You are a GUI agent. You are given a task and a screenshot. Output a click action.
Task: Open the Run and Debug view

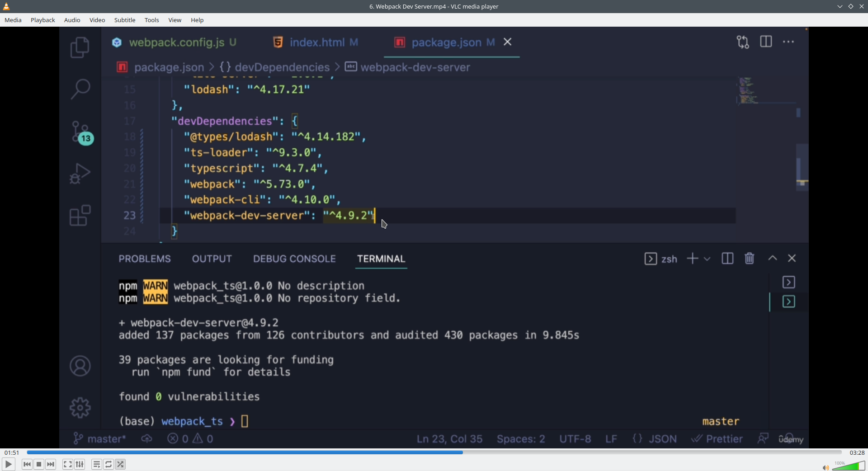pyautogui.click(x=80, y=174)
